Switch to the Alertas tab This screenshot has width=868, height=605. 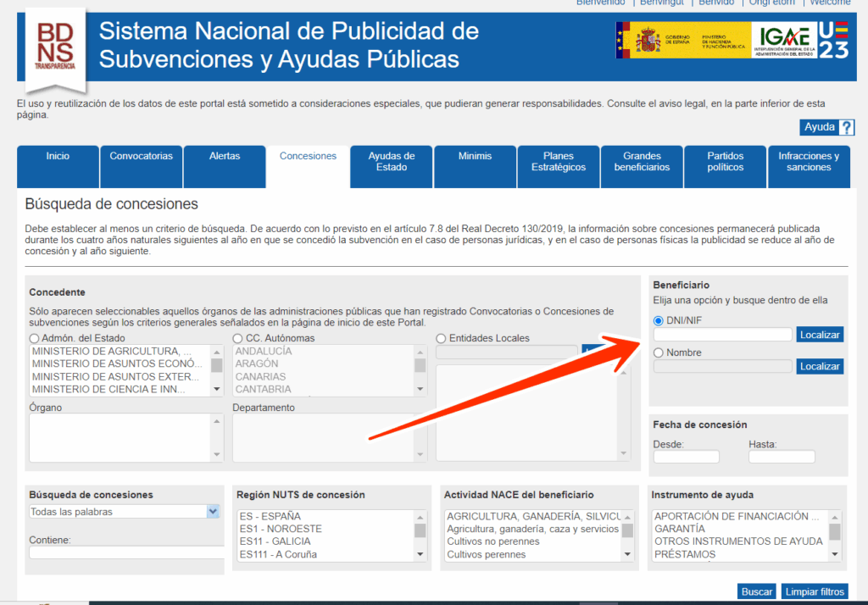click(224, 167)
